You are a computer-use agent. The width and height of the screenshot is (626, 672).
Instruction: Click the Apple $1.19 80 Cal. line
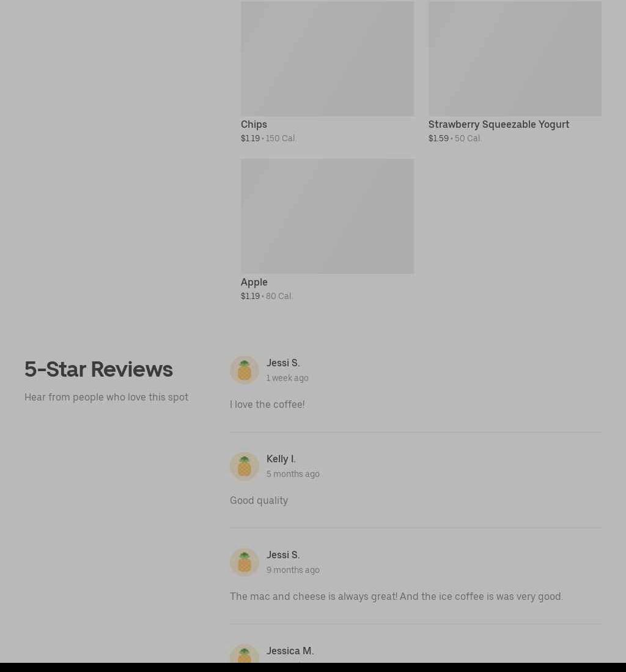pyautogui.click(x=267, y=296)
